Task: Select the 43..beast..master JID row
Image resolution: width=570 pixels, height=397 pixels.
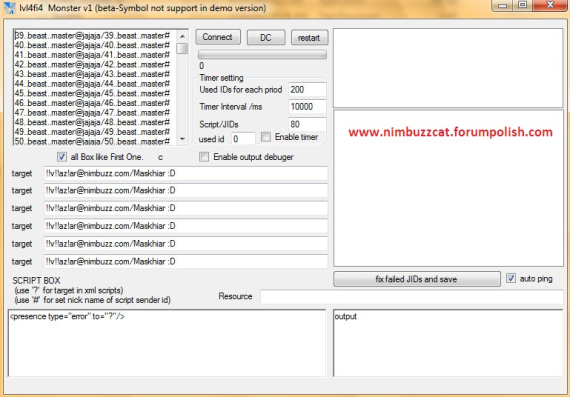Action: click(92, 74)
